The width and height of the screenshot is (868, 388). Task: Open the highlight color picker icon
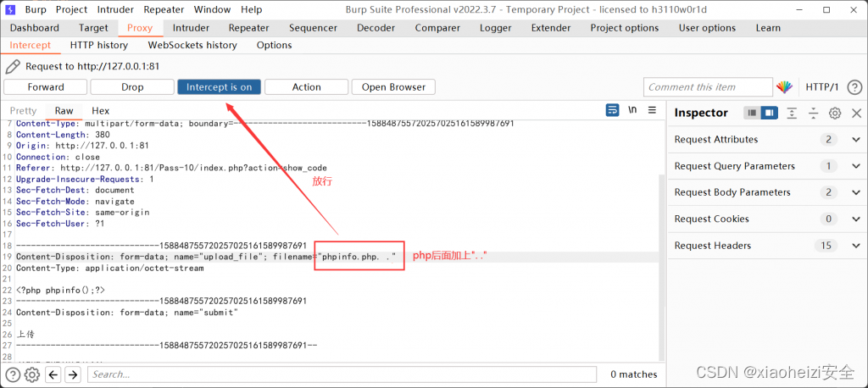pyautogui.click(x=784, y=87)
